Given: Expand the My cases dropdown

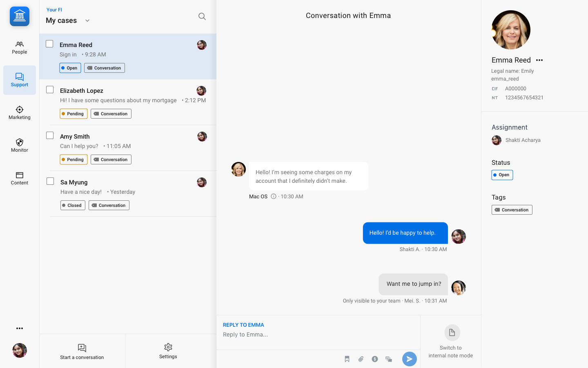Looking at the screenshot, I should (x=87, y=20).
